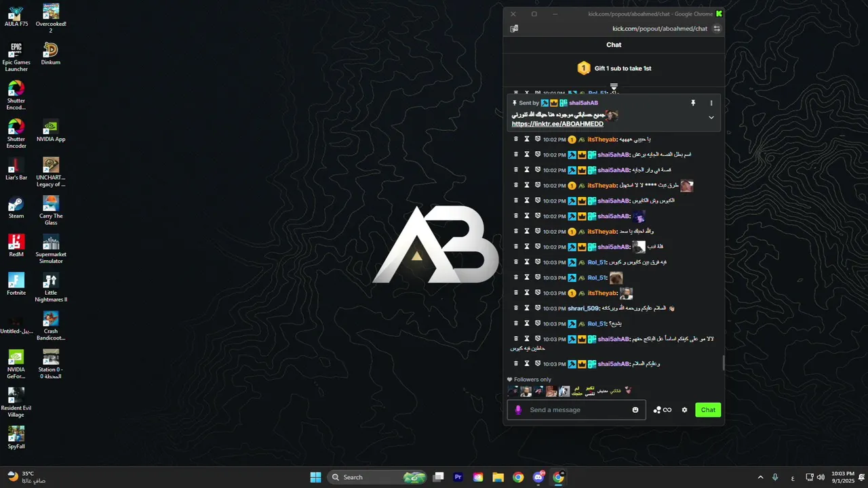Open the AULA F75 desktop icon
Screen dimensions: 868x488
click(x=16, y=16)
